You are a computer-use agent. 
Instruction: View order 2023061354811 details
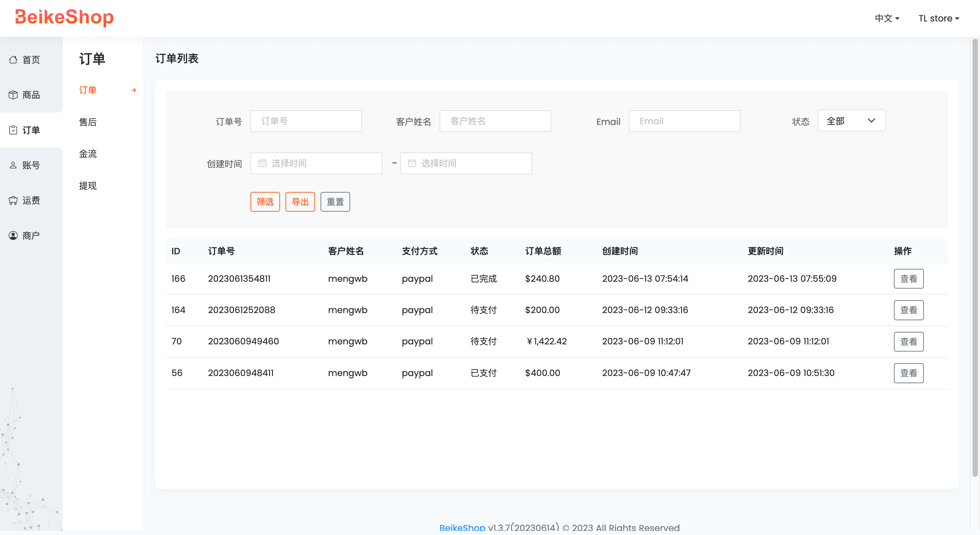pos(908,278)
